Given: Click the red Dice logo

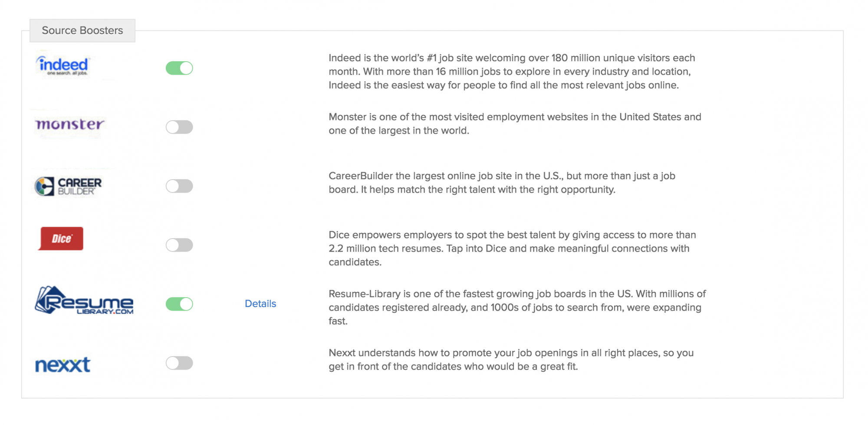Looking at the screenshot, I should tap(61, 239).
